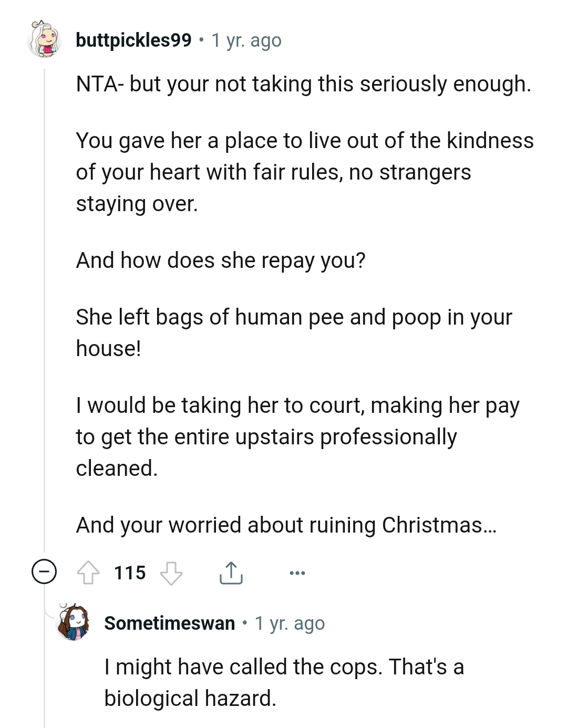Open the overflow menu on buttpickles99's comment
Screen dimensions: 567x728
pyautogui.click(x=297, y=574)
